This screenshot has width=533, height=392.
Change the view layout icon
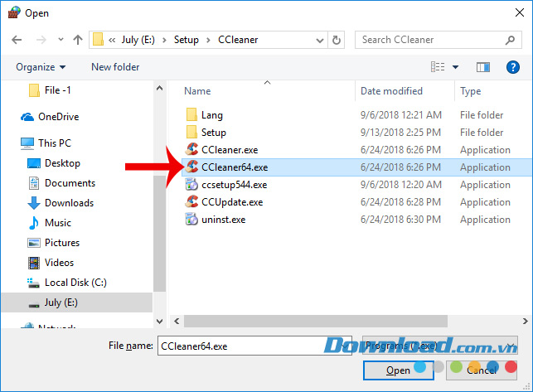(x=438, y=66)
